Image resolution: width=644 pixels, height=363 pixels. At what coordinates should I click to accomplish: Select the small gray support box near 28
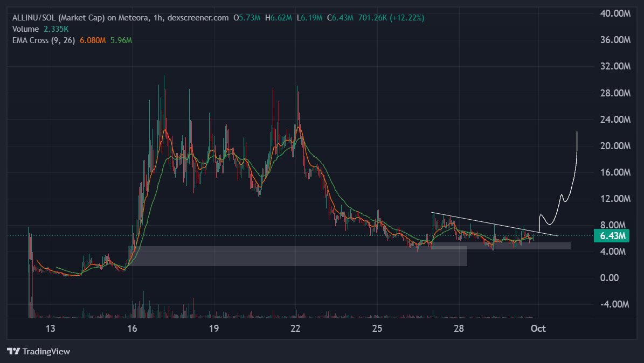pyautogui.click(x=502, y=246)
